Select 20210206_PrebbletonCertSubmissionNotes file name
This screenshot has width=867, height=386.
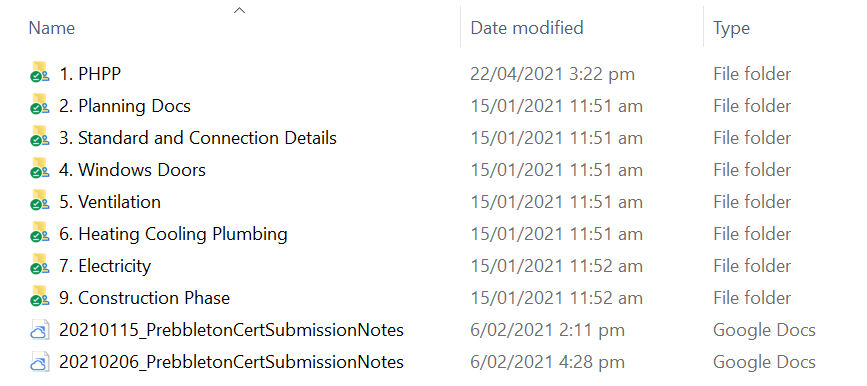(x=231, y=362)
